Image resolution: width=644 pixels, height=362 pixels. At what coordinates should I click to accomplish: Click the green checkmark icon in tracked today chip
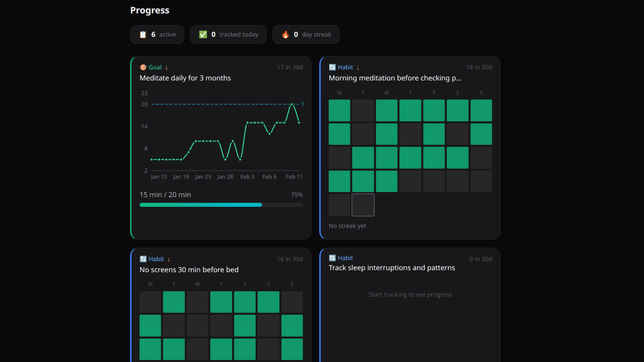click(x=203, y=34)
